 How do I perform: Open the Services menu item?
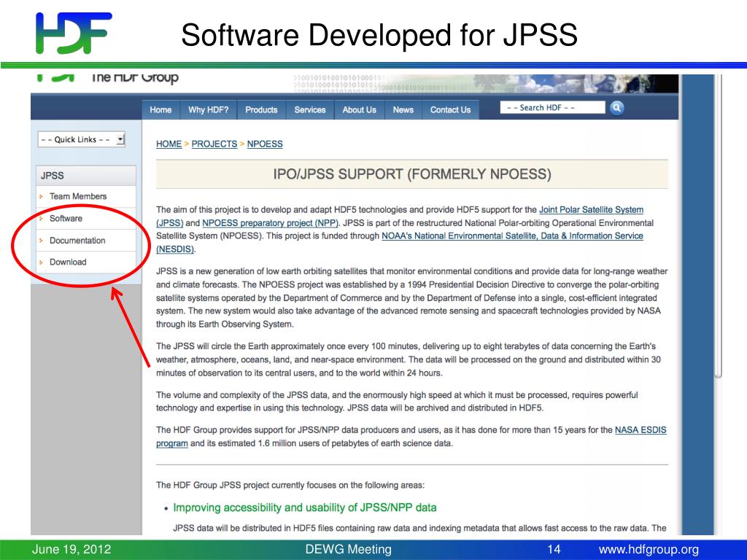tap(310, 110)
